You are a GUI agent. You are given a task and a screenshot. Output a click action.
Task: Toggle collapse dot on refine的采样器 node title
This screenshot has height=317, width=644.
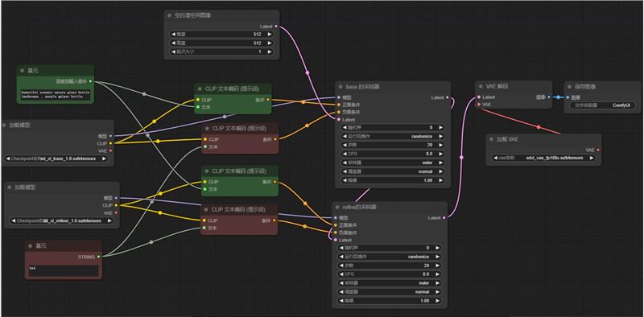click(x=337, y=207)
